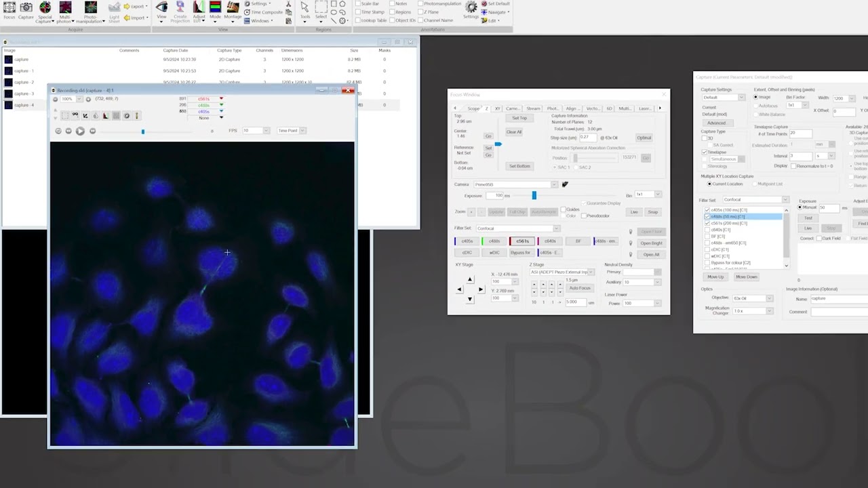868x488 pixels.
Task: Open the Focus window icon in ribbon
Action: pyautogui.click(x=9, y=7)
